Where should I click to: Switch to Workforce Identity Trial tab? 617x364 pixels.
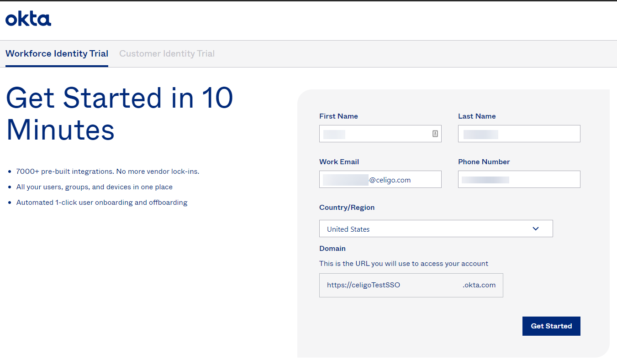coord(57,54)
